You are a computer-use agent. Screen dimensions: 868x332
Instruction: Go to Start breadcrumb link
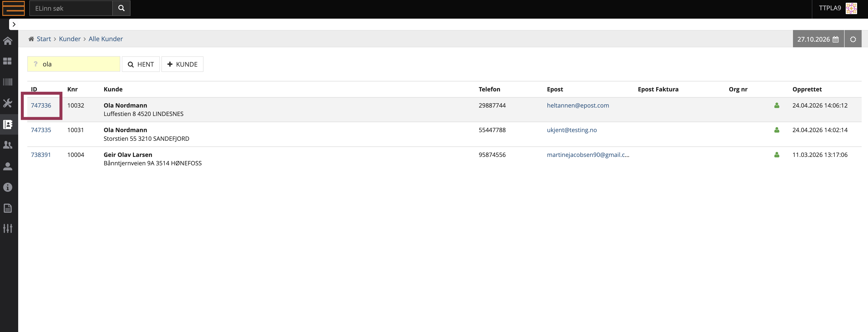coord(43,39)
